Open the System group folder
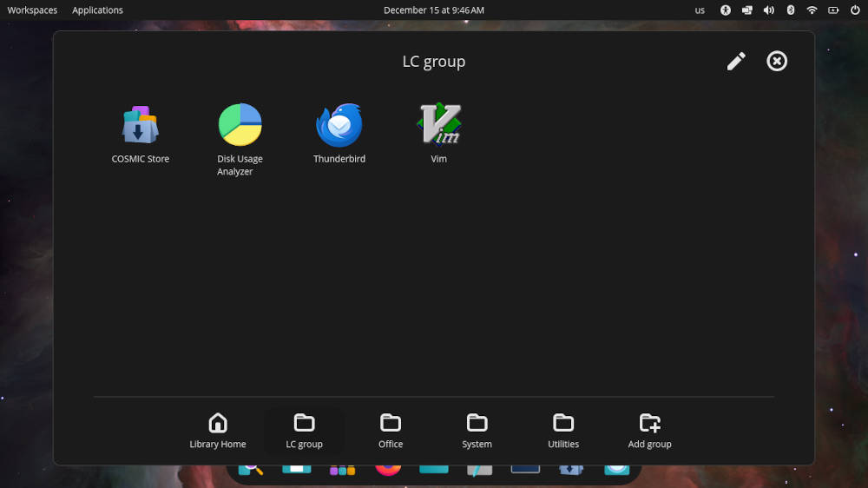 click(x=477, y=431)
